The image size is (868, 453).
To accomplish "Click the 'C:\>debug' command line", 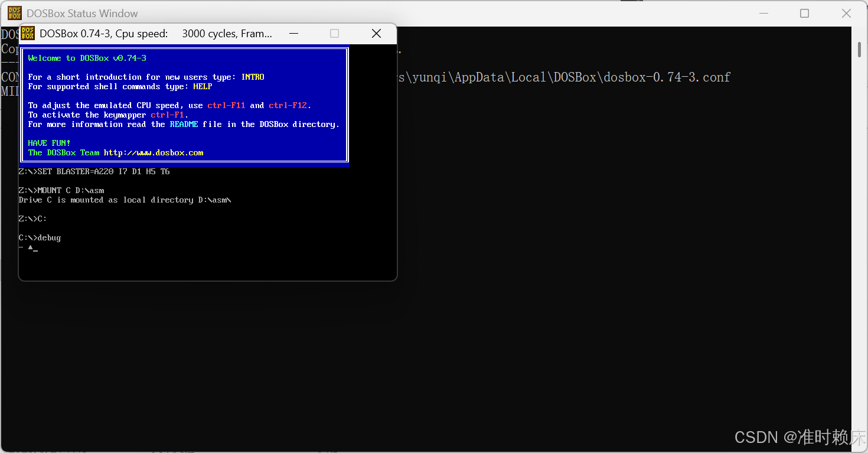I will pyautogui.click(x=40, y=237).
